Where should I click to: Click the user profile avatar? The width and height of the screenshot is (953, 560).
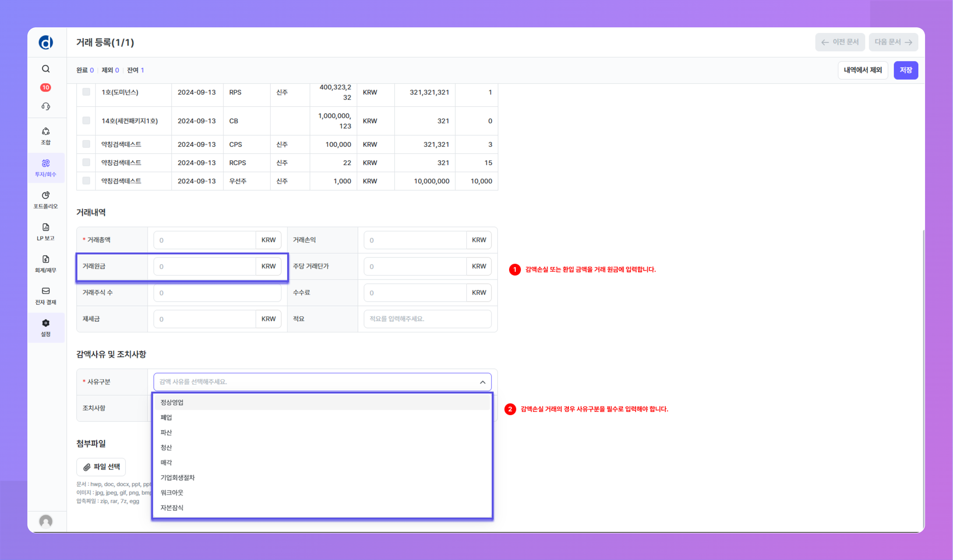[x=46, y=521]
